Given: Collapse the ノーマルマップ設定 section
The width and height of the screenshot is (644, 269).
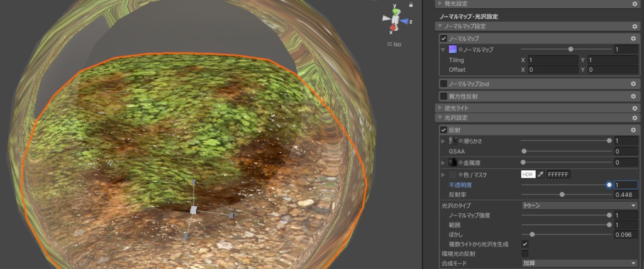Looking at the screenshot, I should (440, 26).
